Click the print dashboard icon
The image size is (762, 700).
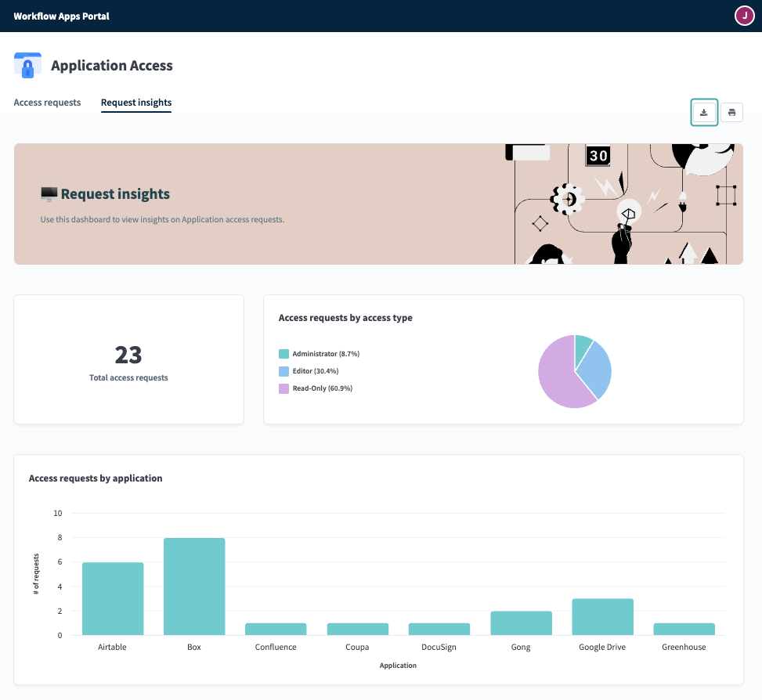pyautogui.click(x=731, y=112)
